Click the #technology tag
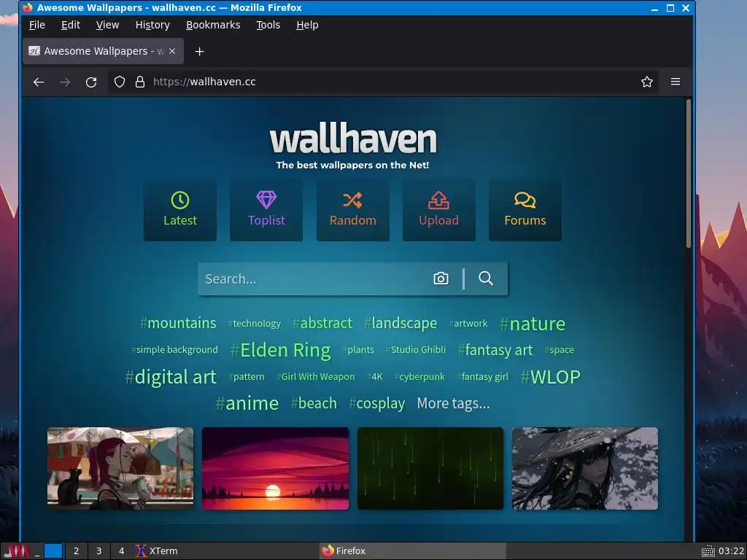747x560 pixels. pyautogui.click(x=255, y=323)
